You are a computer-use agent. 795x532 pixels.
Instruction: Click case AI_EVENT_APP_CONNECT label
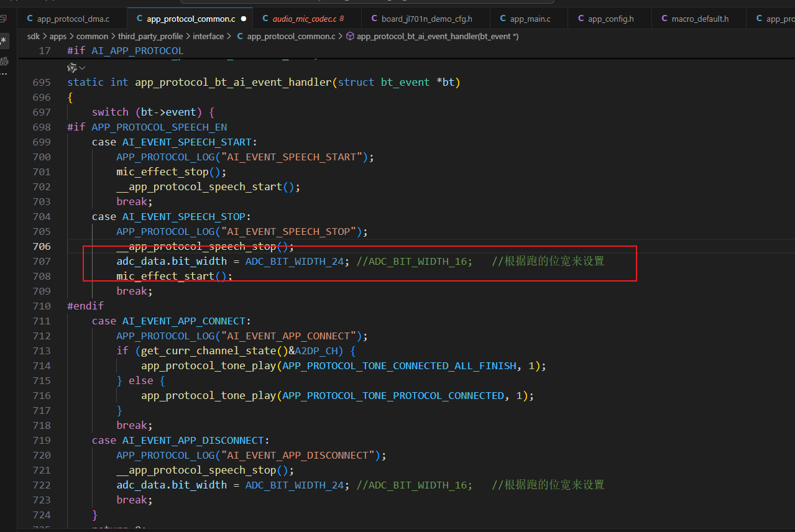coord(171,321)
